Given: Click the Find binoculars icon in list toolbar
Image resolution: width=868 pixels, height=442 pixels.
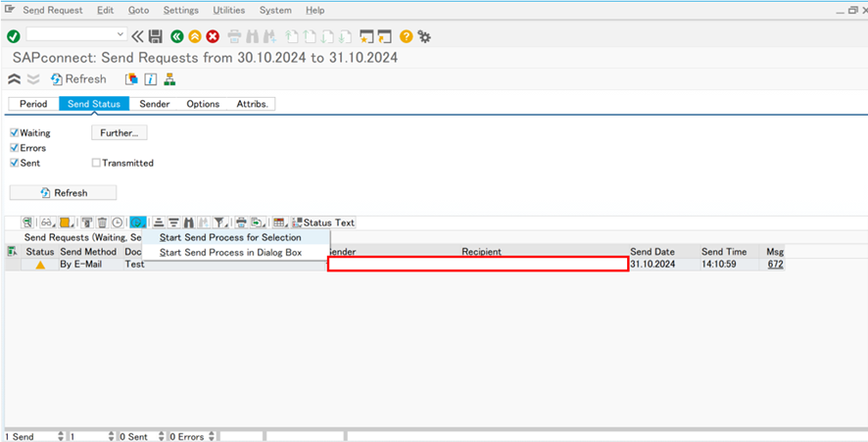Looking at the screenshot, I should (189, 222).
